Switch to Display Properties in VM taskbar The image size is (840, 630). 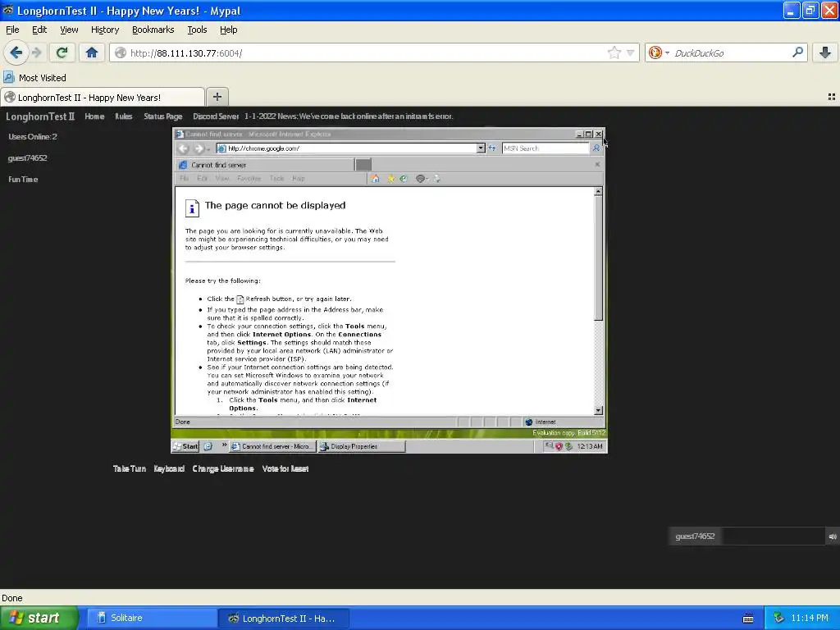[x=362, y=446]
